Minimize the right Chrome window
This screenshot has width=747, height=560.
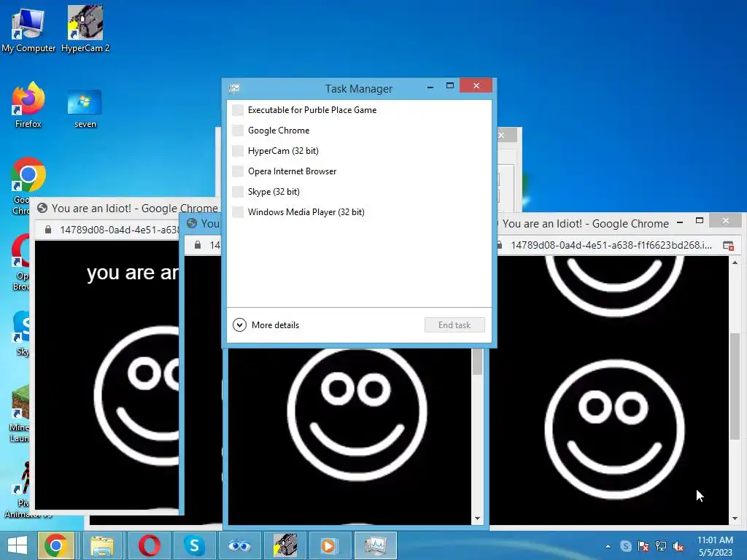[680, 222]
